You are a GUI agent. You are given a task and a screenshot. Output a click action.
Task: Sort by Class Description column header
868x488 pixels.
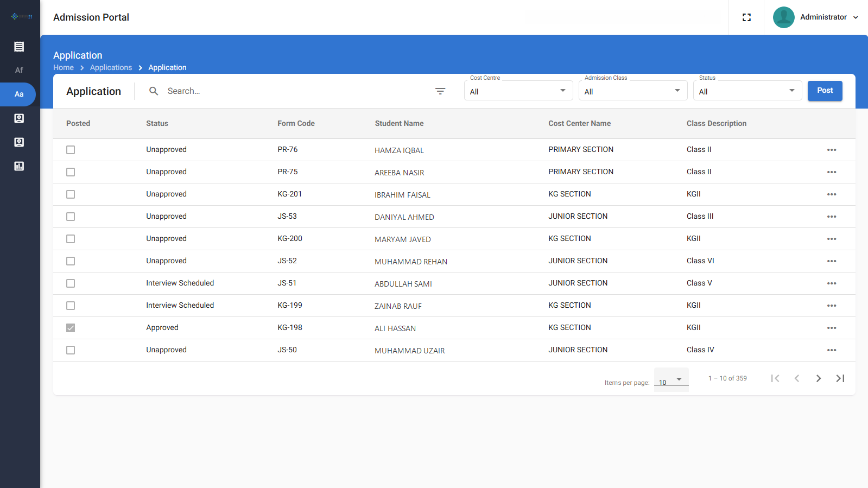[x=717, y=123]
